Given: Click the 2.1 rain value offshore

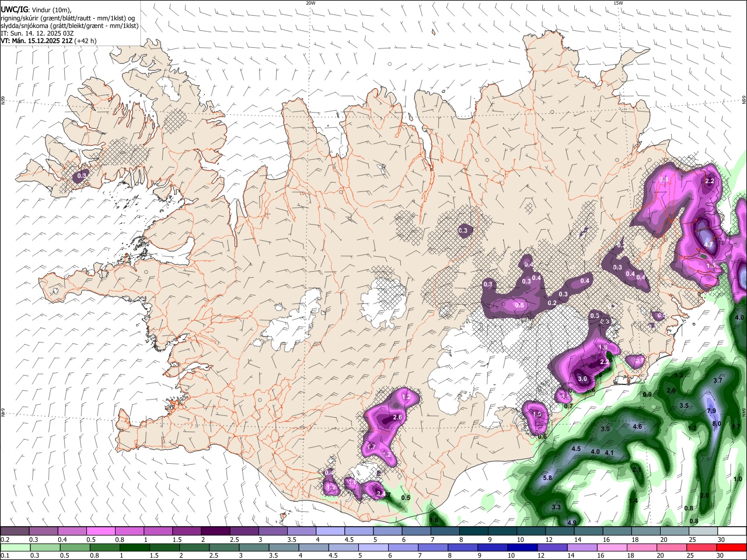Looking at the screenshot, I should click(x=637, y=470).
